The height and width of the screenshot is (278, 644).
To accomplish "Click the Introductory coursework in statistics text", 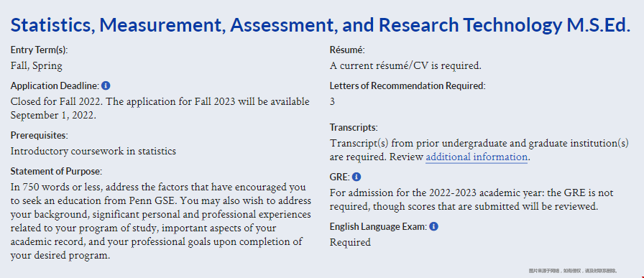I will coord(93,151).
